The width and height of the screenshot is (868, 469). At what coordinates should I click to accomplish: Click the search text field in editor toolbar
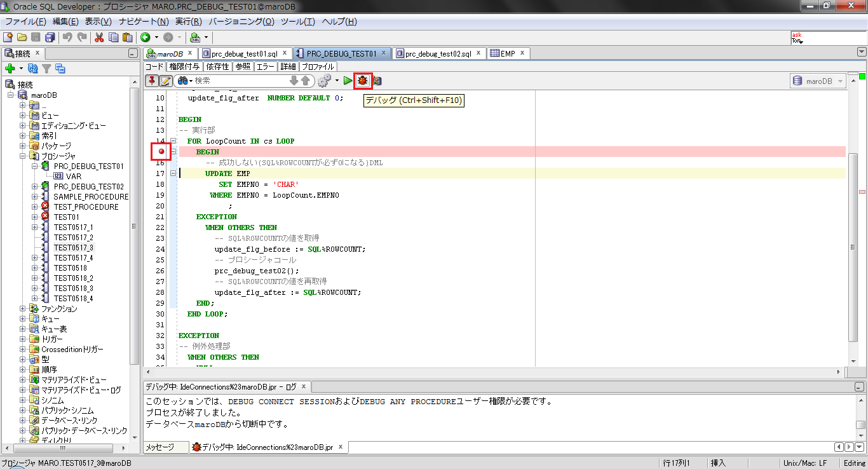(240, 81)
